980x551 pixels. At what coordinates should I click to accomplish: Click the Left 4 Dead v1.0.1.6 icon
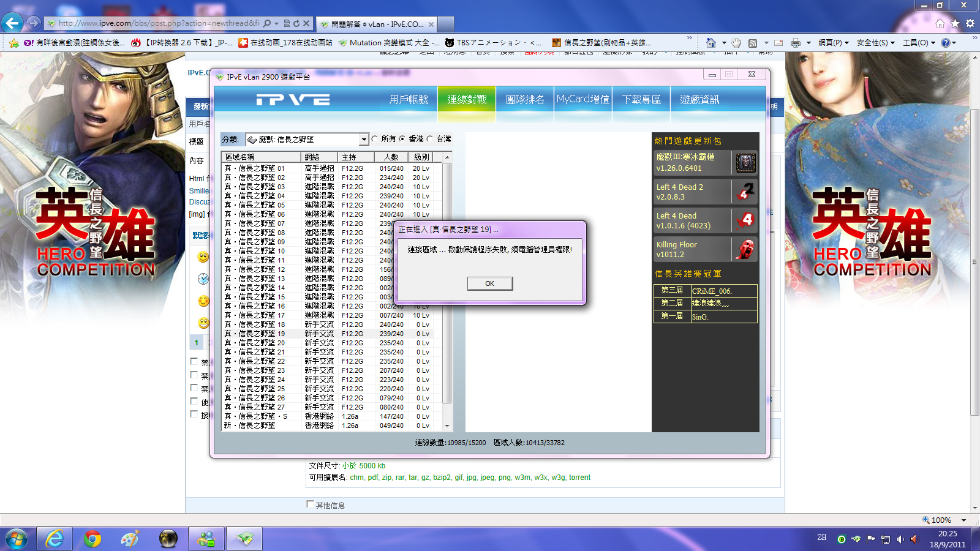(x=745, y=220)
